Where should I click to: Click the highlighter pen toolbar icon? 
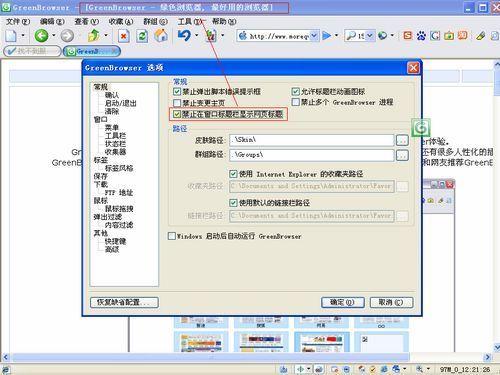480,36
